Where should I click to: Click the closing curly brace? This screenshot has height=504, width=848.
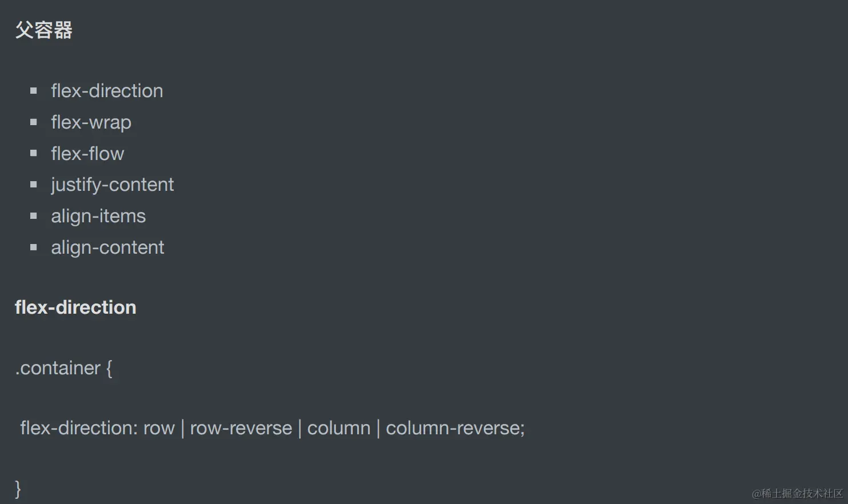[x=18, y=489]
